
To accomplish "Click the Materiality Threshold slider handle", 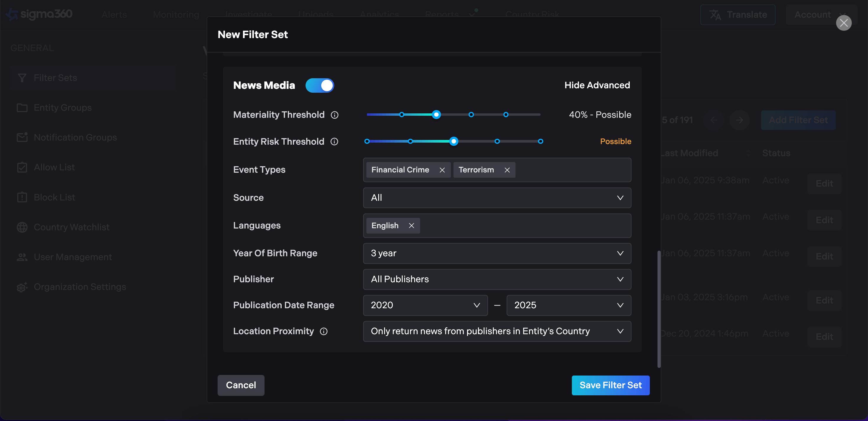I will [x=436, y=115].
